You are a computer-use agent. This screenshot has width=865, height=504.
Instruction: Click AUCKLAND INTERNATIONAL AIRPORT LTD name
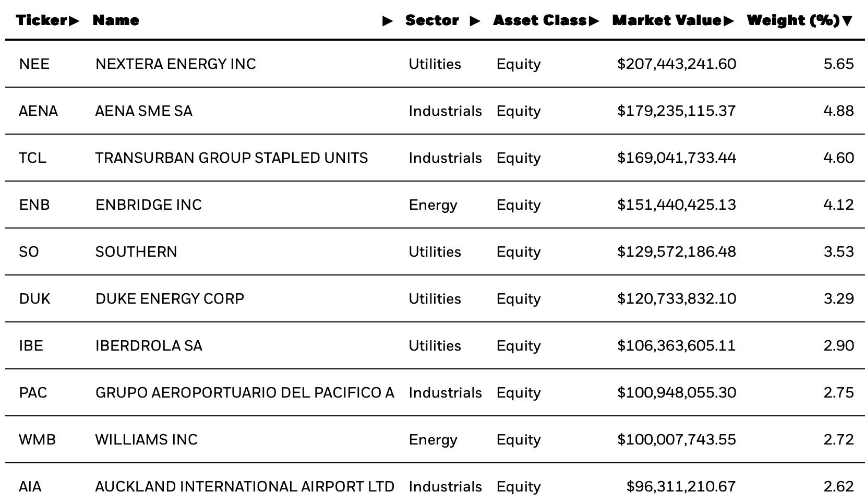pyautogui.click(x=245, y=486)
